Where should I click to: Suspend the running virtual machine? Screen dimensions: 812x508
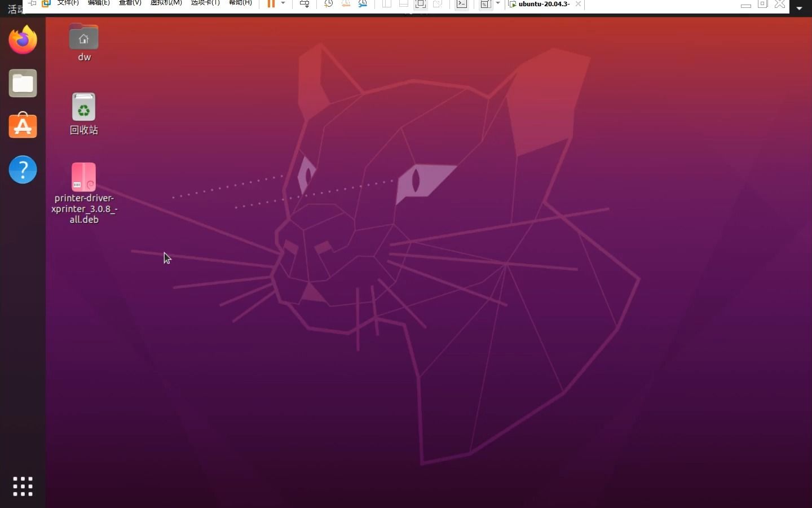(272, 4)
